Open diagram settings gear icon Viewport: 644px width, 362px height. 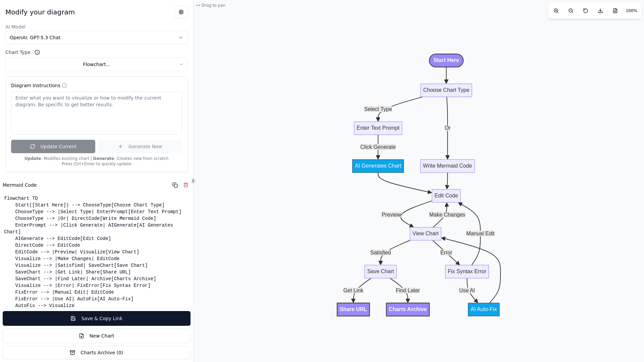[x=181, y=12]
